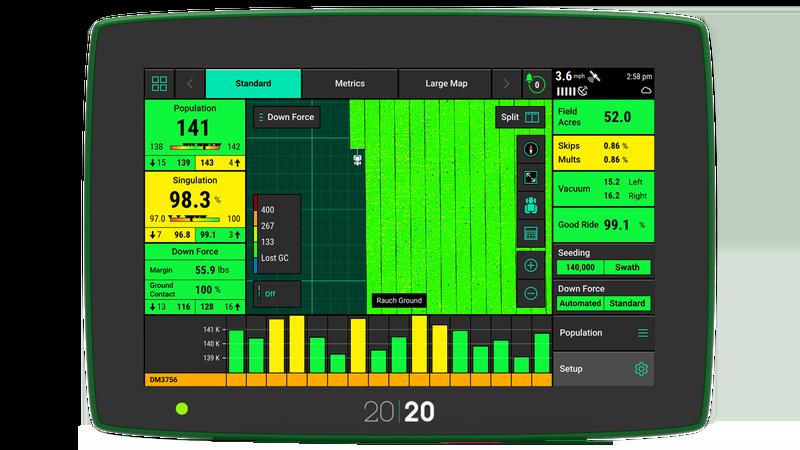Click the 133 legend entry
Image resolution: width=800 pixels, height=450 pixels.
click(267, 242)
